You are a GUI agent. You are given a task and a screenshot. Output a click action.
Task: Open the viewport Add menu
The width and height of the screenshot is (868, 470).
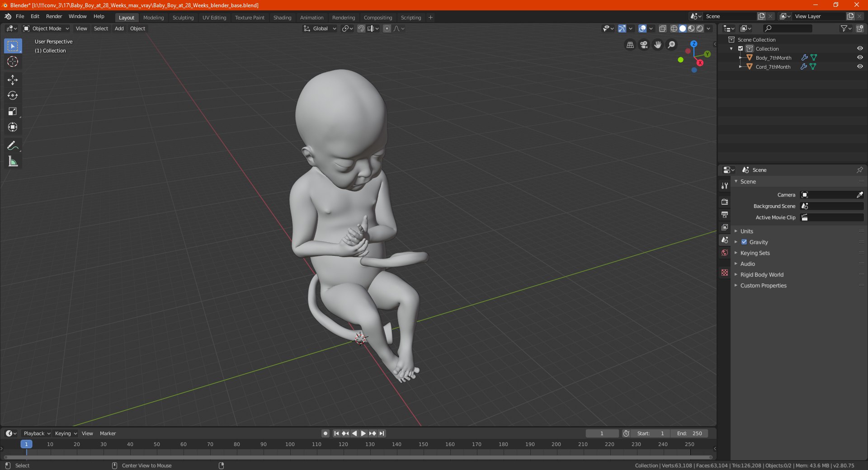pos(119,28)
